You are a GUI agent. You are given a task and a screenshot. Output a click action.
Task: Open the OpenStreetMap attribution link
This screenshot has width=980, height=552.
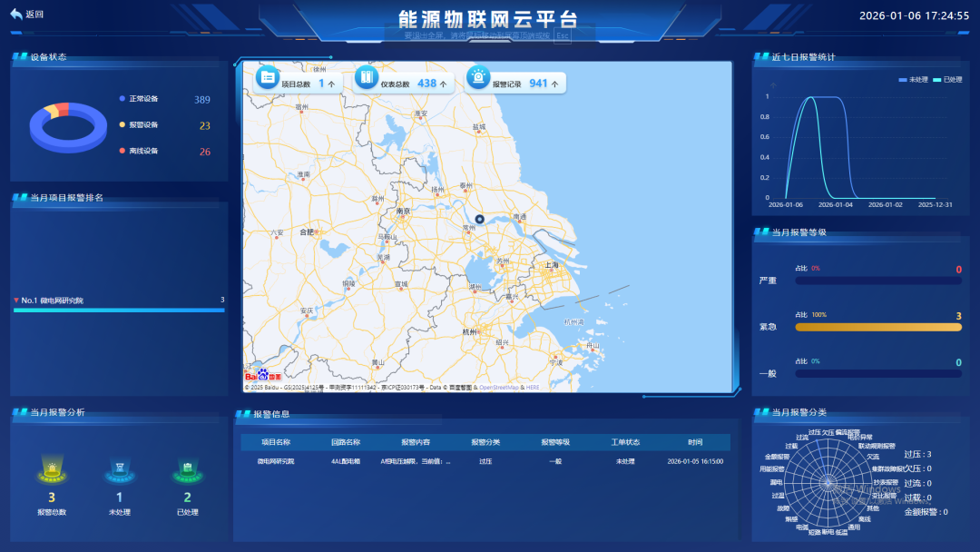499,388
